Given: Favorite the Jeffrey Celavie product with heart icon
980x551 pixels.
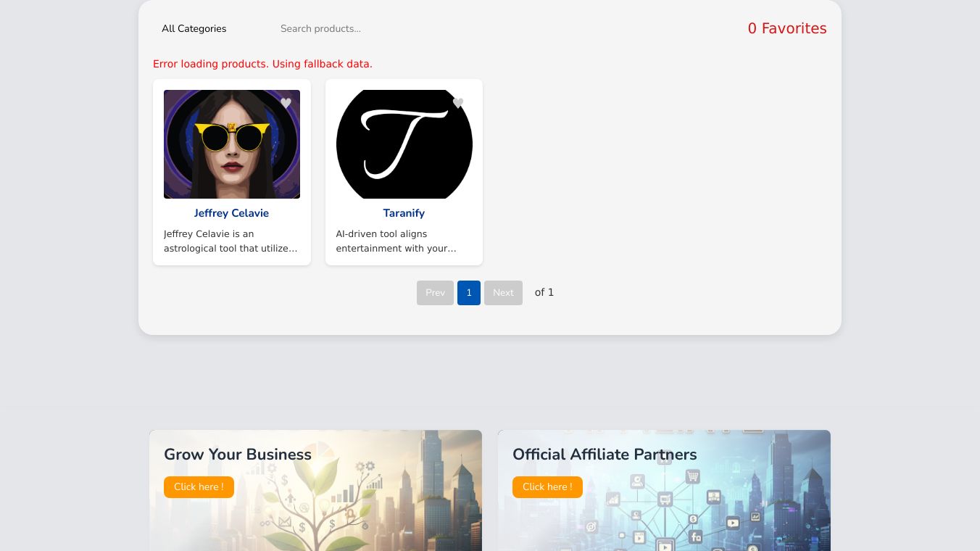Looking at the screenshot, I should pos(286,103).
